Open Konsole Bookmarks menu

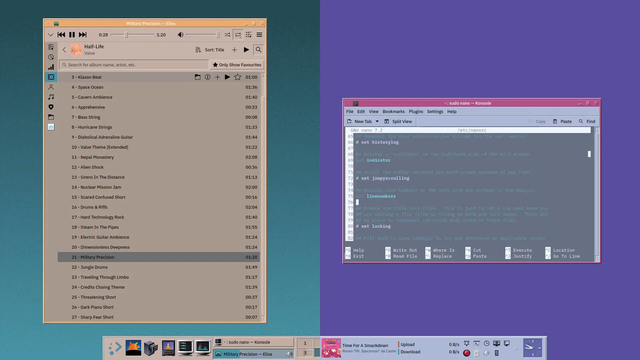[393, 111]
